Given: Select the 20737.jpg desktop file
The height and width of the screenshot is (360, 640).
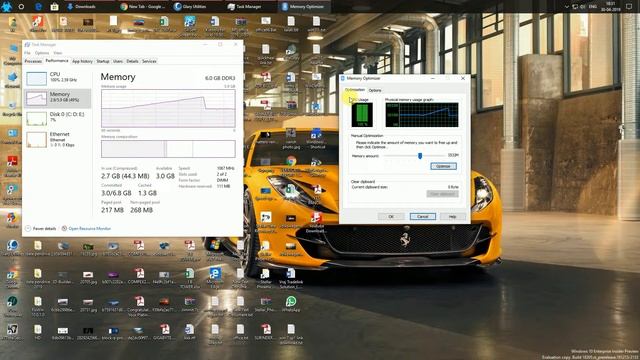Looking at the screenshot, I should coord(88,304).
